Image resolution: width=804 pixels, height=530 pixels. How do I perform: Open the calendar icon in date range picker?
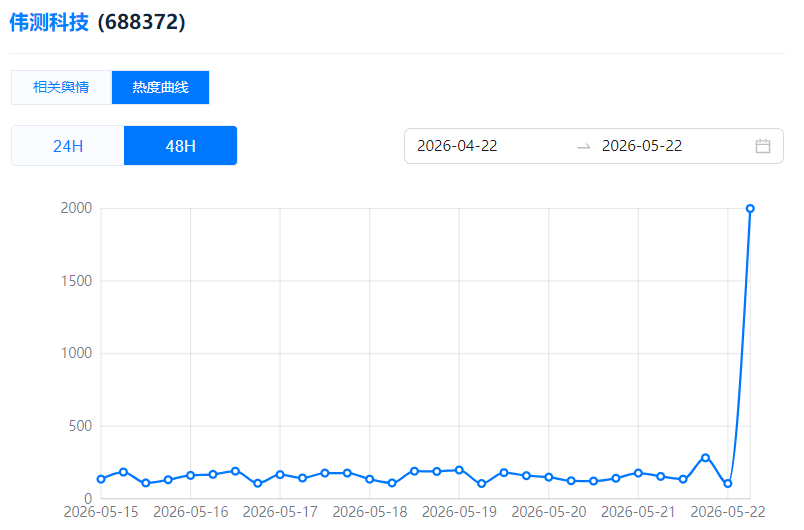pos(762,146)
